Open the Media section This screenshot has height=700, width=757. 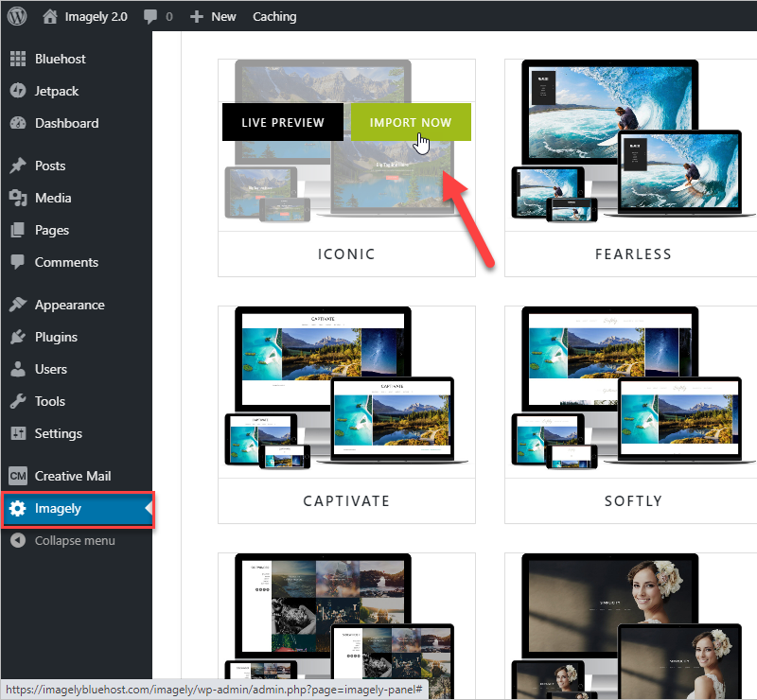tap(53, 198)
